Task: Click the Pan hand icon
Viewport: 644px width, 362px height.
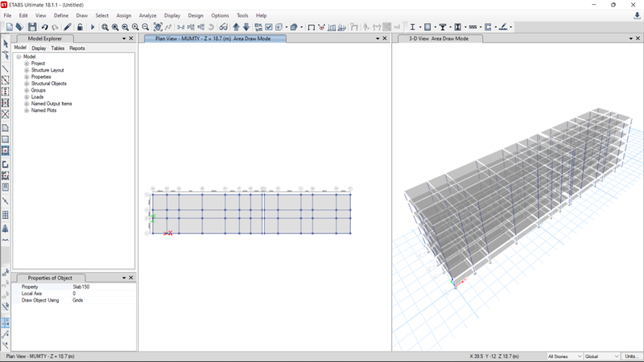Action: tap(158, 27)
